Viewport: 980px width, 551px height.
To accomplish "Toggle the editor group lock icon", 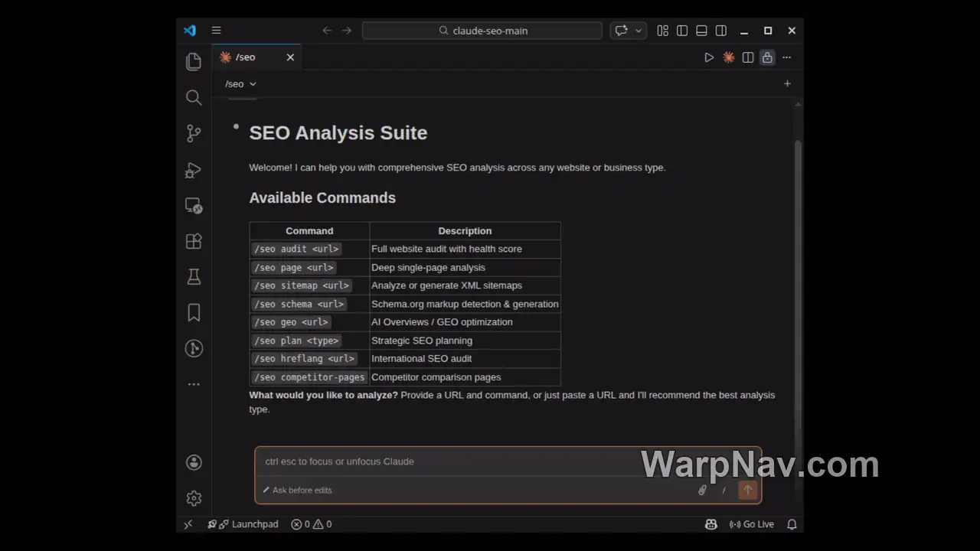I will [x=767, y=57].
